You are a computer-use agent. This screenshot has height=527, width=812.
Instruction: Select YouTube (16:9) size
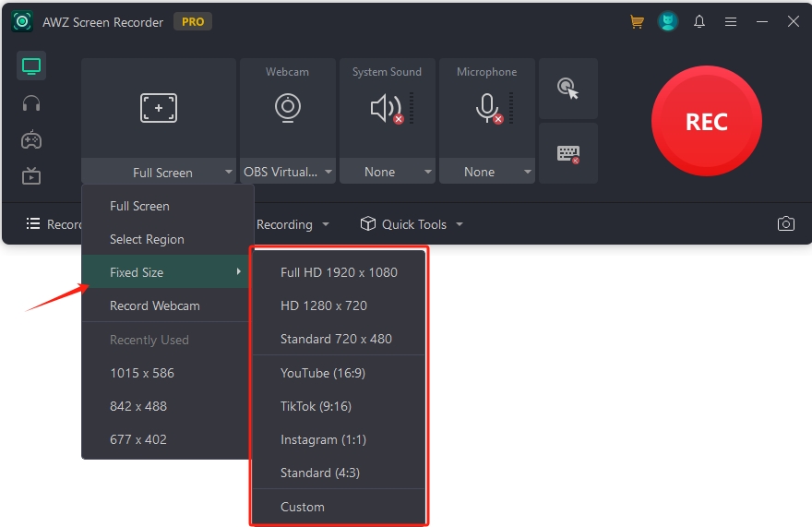(339, 373)
